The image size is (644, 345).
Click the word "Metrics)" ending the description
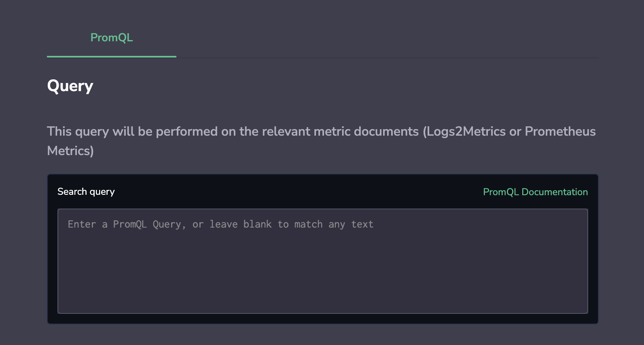point(70,151)
